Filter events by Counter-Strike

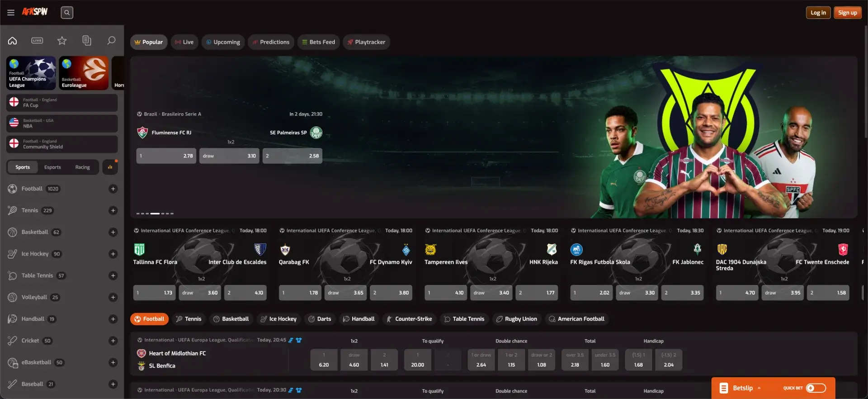pos(409,319)
